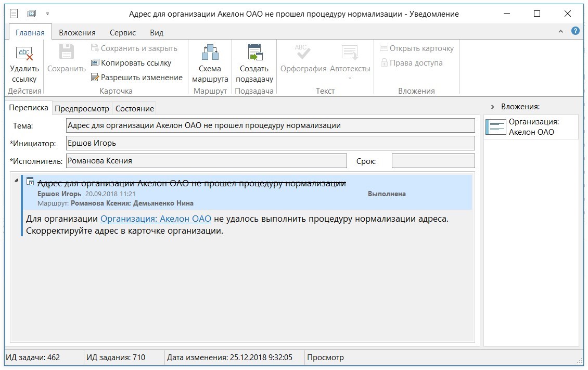
Task: Click the document icon in the title bar
Action: 14,14
